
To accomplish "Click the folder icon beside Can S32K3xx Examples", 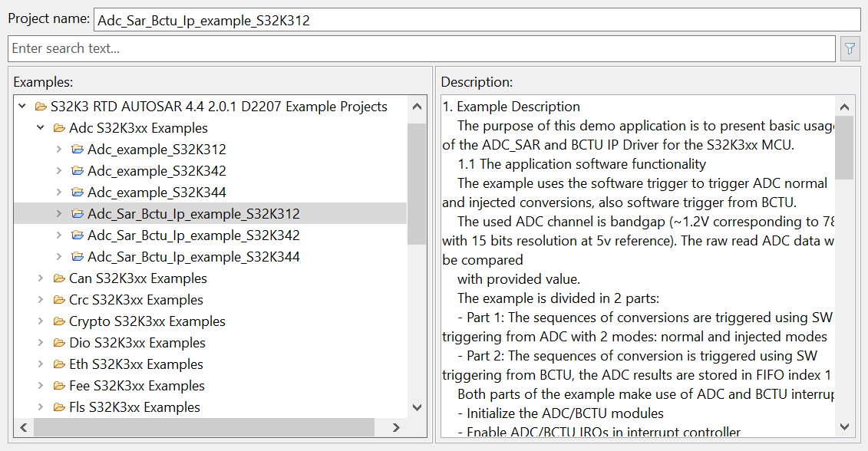I will [x=60, y=278].
